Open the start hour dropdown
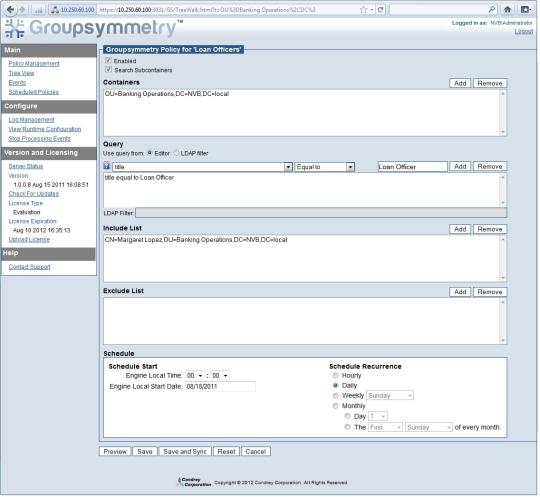 tap(195, 375)
